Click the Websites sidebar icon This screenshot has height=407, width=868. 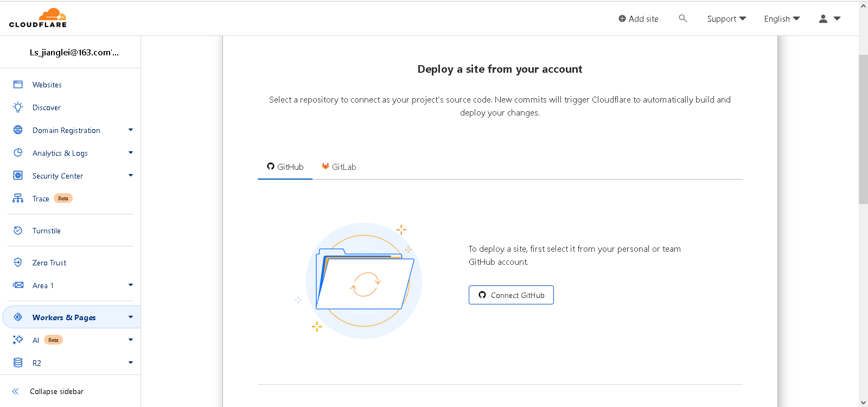tap(18, 85)
